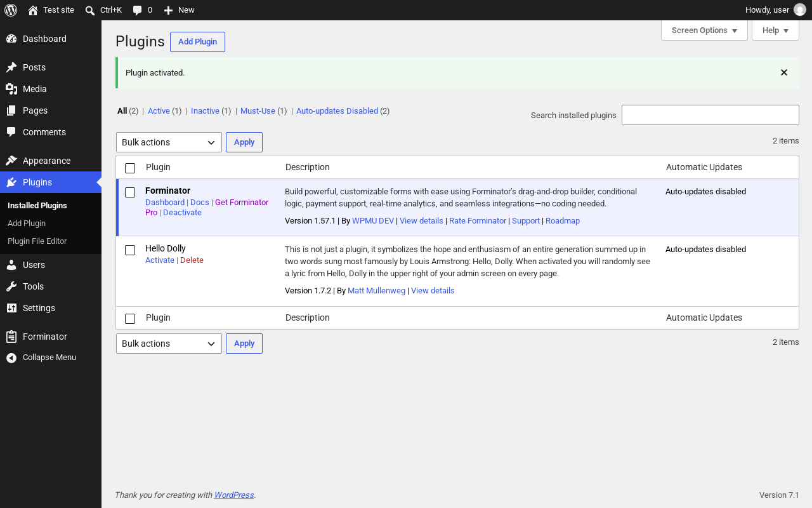The height and width of the screenshot is (508, 812).
Task: Click the Version 7.1 footer text
Action: click(779, 495)
